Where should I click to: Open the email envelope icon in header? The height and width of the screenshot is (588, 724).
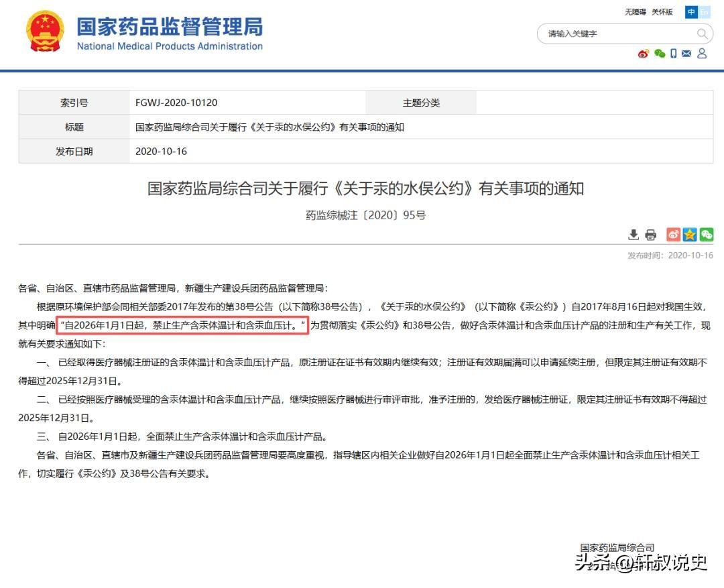(x=686, y=54)
